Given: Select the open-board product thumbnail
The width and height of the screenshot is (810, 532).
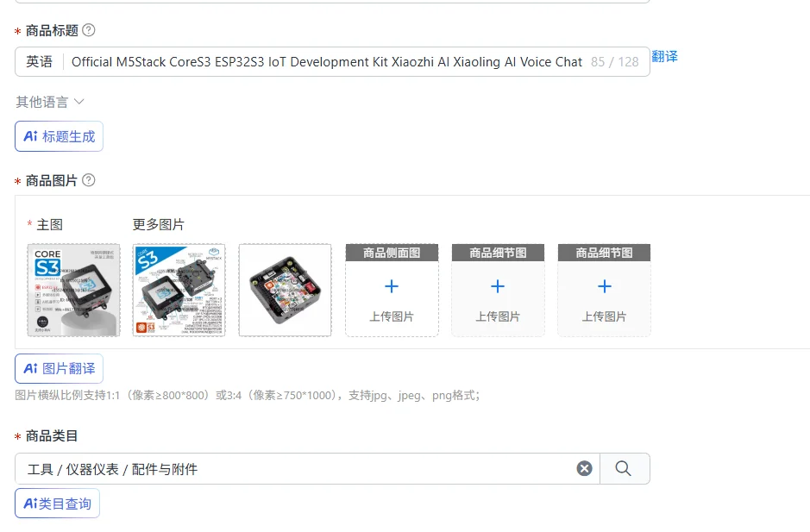Looking at the screenshot, I should (x=286, y=291).
